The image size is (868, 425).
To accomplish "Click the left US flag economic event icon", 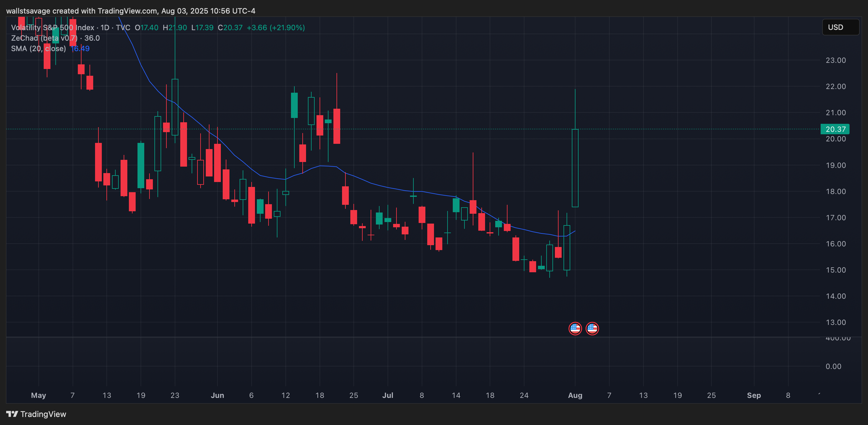I will [x=575, y=328].
